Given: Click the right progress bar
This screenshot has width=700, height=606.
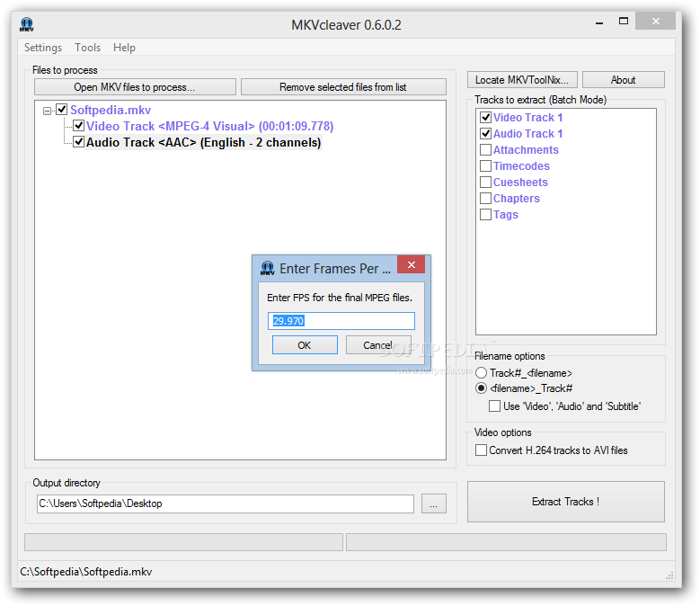Looking at the screenshot, I should (x=506, y=542).
